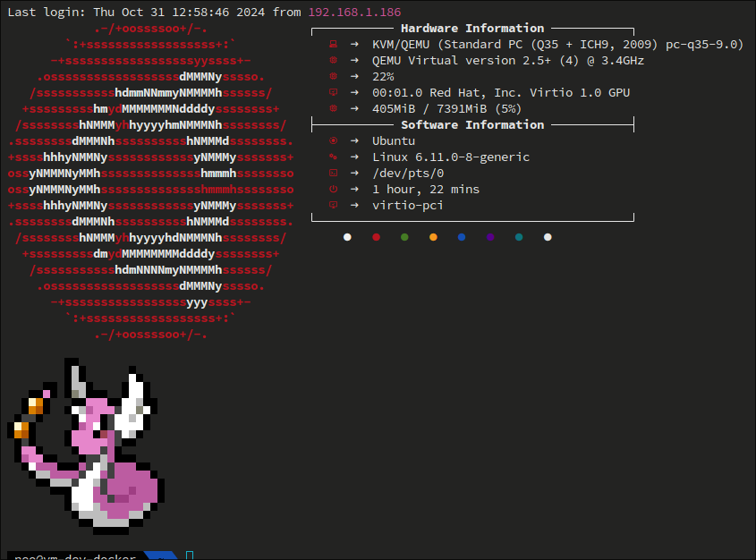Click the text 'Last login: Thu Oct 31'
Screen dimensions: 756x560
click(86, 12)
